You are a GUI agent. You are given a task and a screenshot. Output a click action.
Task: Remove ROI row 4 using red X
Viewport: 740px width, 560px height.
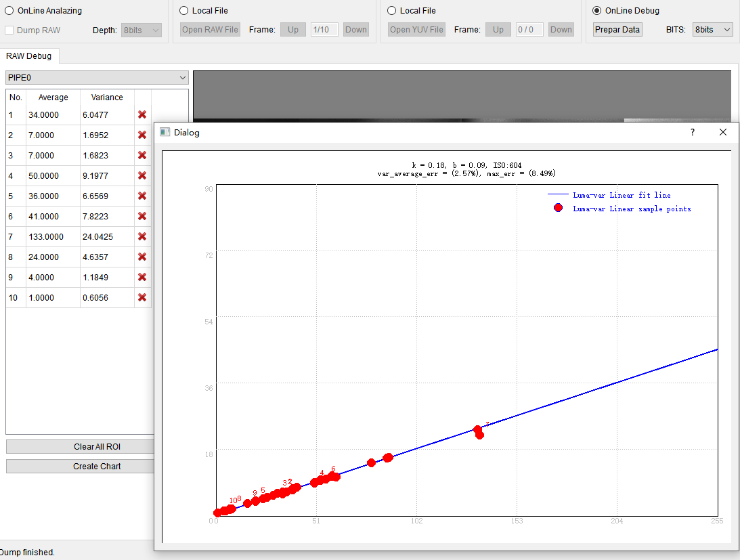[142, 176]
